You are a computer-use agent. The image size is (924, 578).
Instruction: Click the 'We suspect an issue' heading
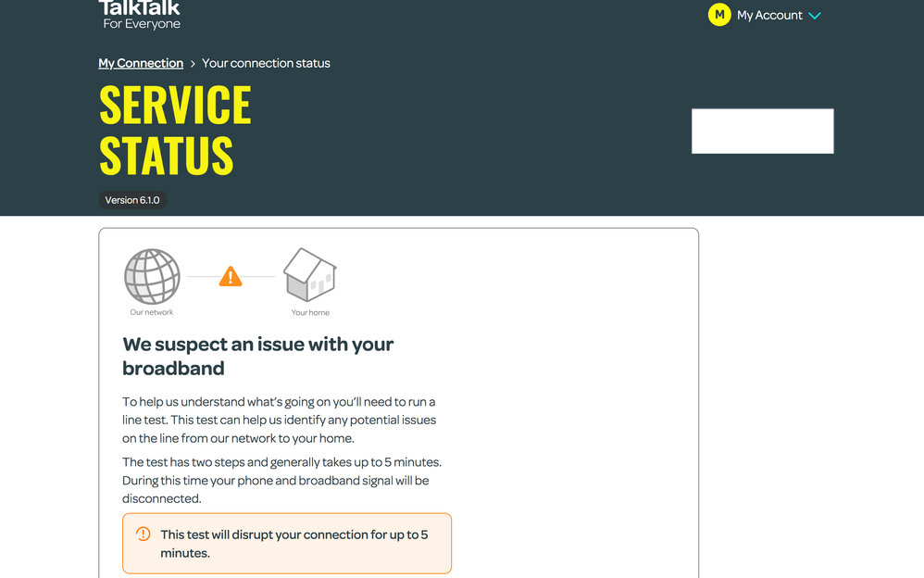(258, 356)
